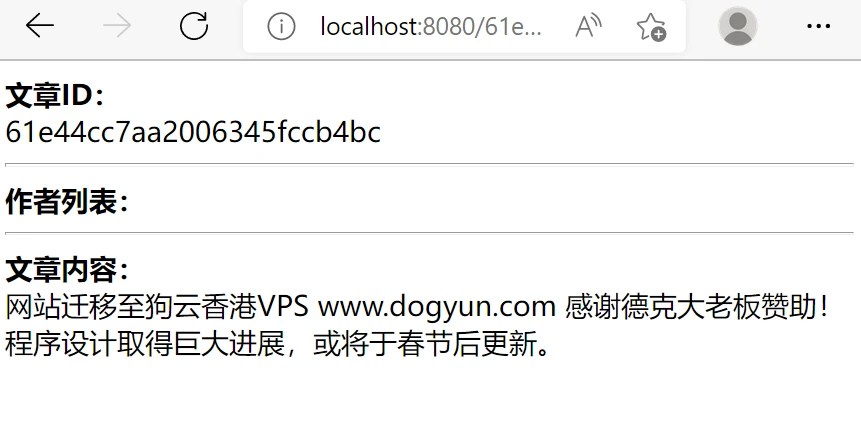Image resolution: width=861 pixels, height=436 pixels.
Task: Click the text 网站迁移至狗云香港VPS
Action: pyautogui.click(x=157, y=307)
